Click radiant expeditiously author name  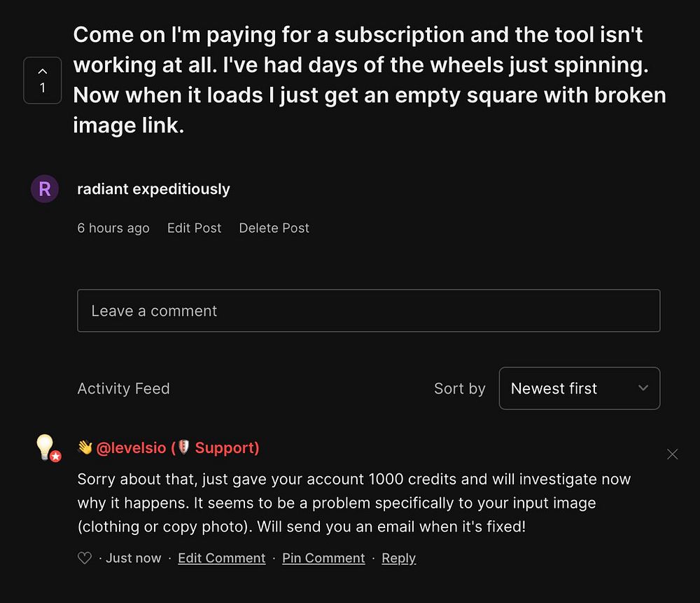coord(153,189)
